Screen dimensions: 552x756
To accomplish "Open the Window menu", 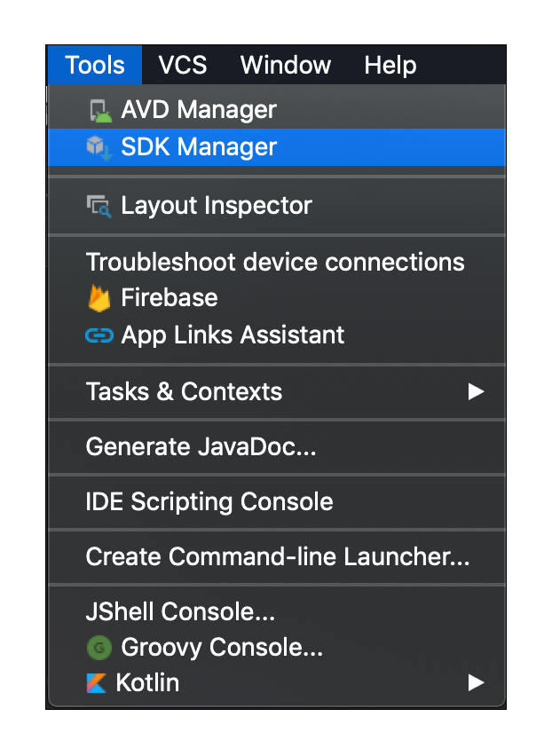I will pos(286,65).
